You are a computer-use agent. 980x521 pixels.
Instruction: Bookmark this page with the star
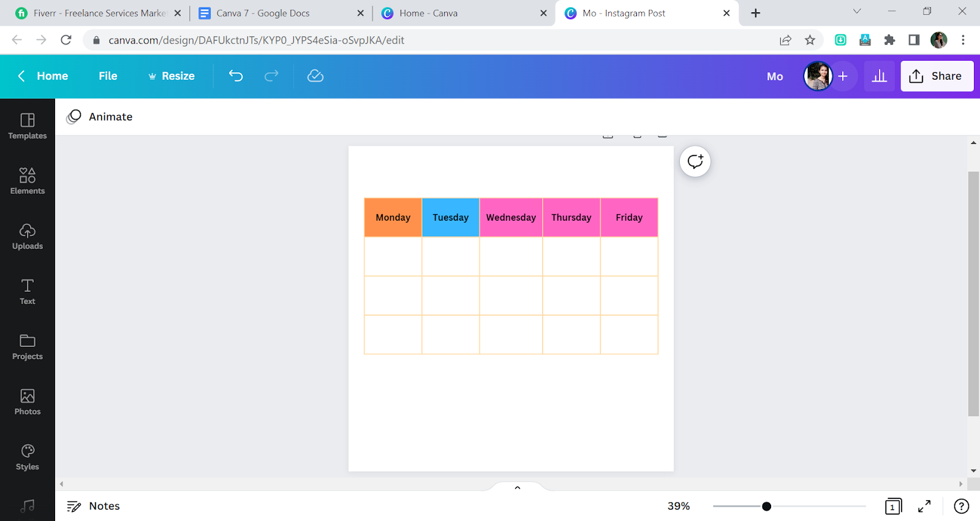(810, 40)
